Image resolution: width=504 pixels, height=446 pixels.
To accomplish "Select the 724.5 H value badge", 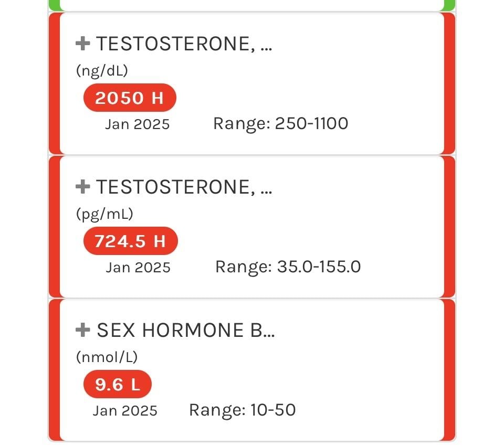I will (130, 241).
